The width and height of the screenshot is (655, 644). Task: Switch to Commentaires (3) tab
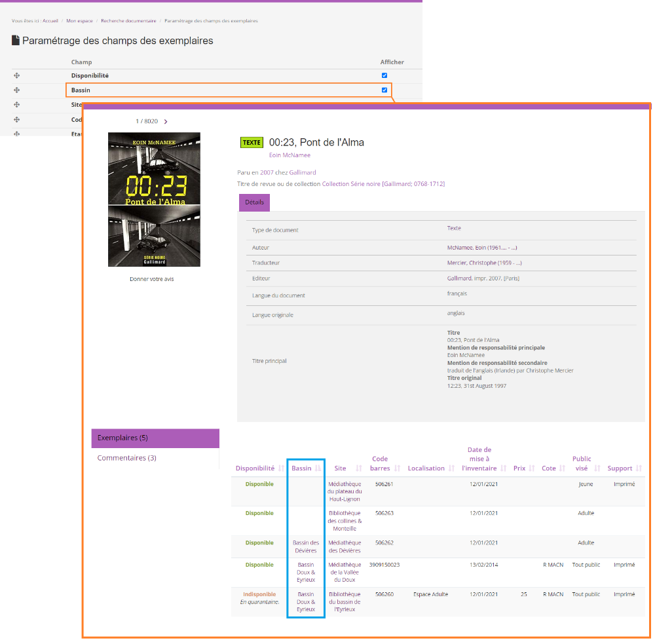pos(127,458)
